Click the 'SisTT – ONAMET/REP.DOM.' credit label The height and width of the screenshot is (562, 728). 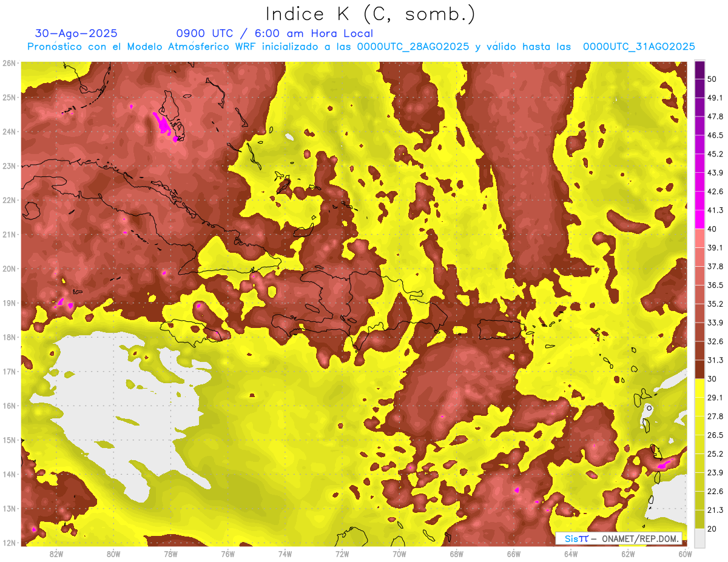pos(619,538)
